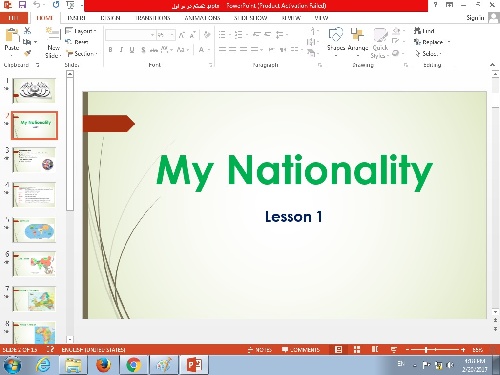500x375 pixels.
Task: Open Google Chrome from taskbar
Action: (x=133, y=365)
